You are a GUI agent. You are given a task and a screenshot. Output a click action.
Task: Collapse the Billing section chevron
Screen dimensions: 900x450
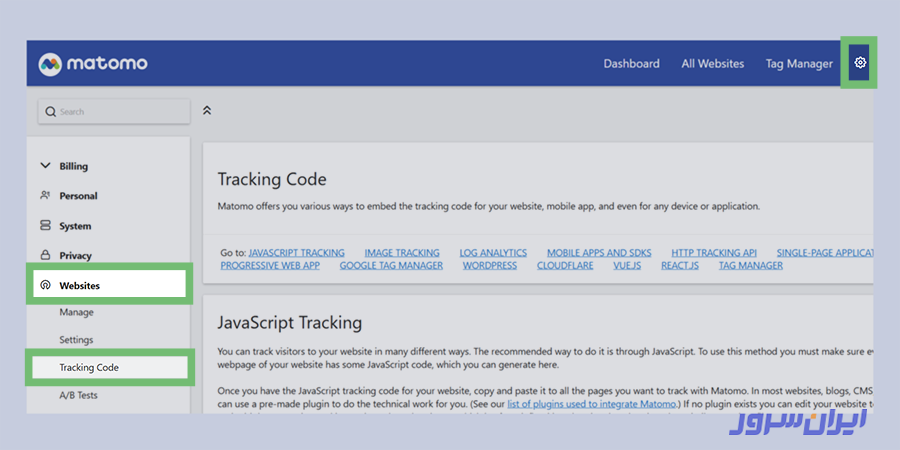point(45,166)
